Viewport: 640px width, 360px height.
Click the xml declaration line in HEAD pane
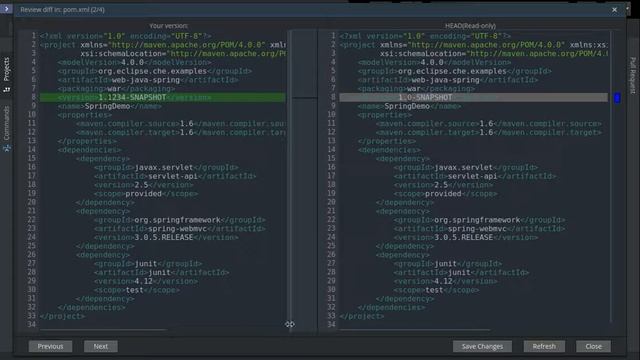coord(425,36)
